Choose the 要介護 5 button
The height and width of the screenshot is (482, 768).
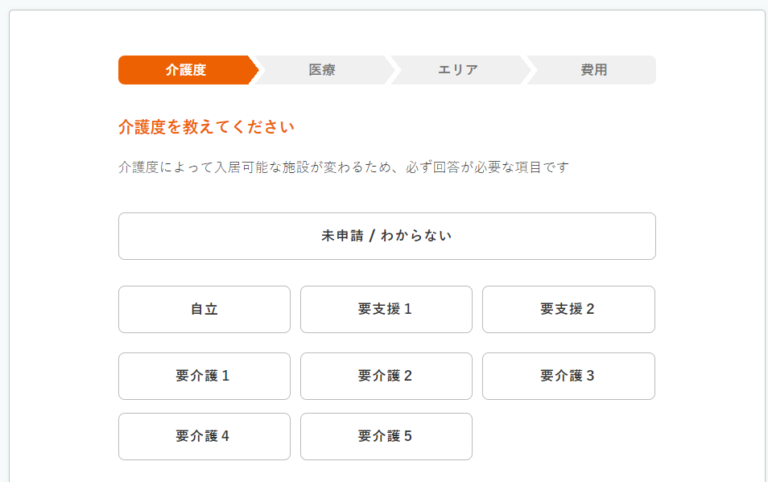(x=386, y=436)
